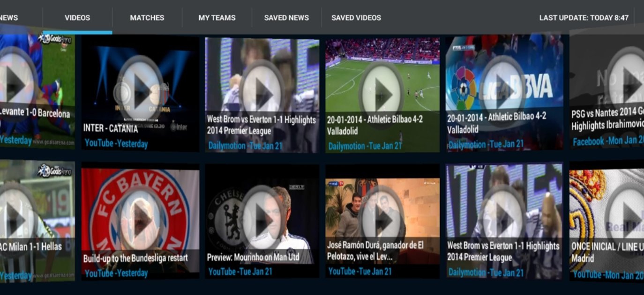Viewport: 644px width, 295px height.
Task: Select the VIDEOS tab
Action: (x=77, y=18)
